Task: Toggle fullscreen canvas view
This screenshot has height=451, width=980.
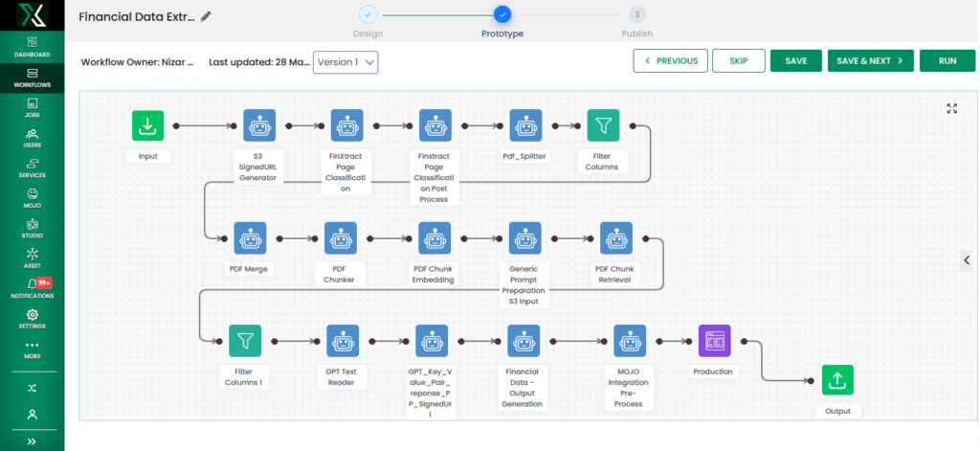Action: point(952,108)
